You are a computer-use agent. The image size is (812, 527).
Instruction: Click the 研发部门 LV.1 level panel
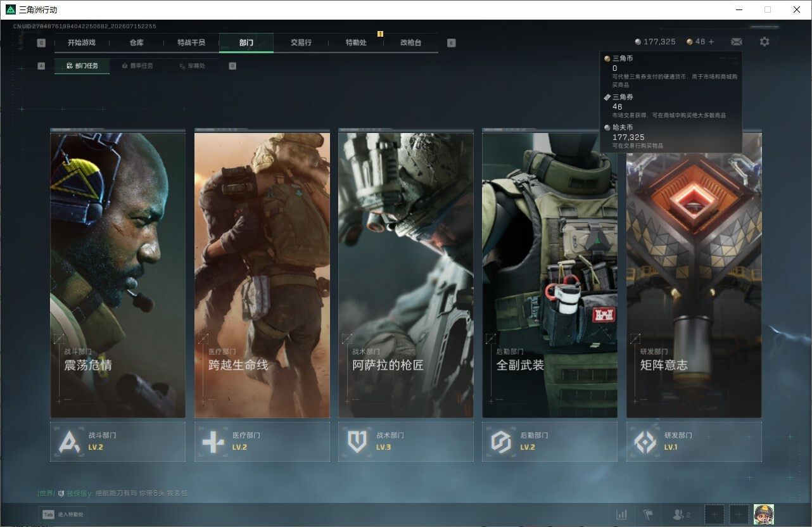(x=694, y=441)
